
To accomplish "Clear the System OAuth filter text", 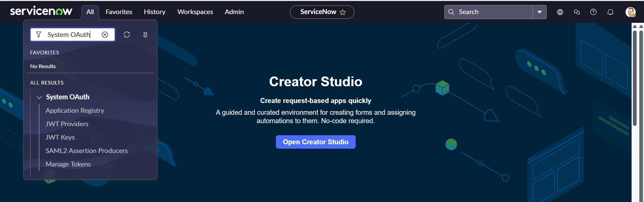I will click(105, 35).
